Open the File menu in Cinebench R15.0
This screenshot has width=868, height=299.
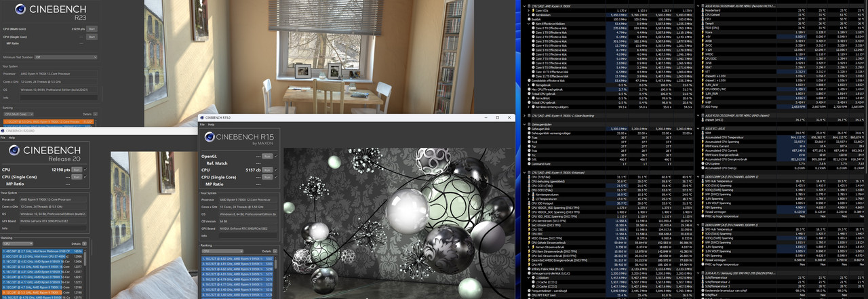202,125
